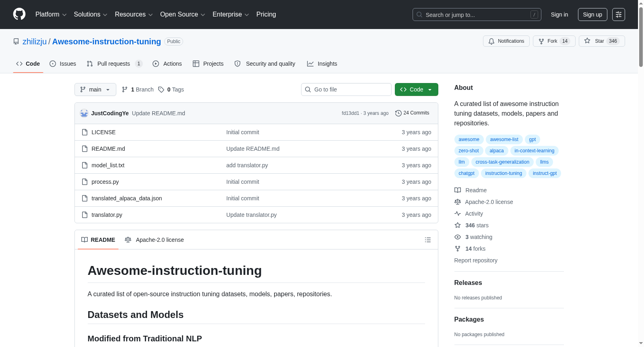Select the instruction-tuning topic tag

click(503, 173)
